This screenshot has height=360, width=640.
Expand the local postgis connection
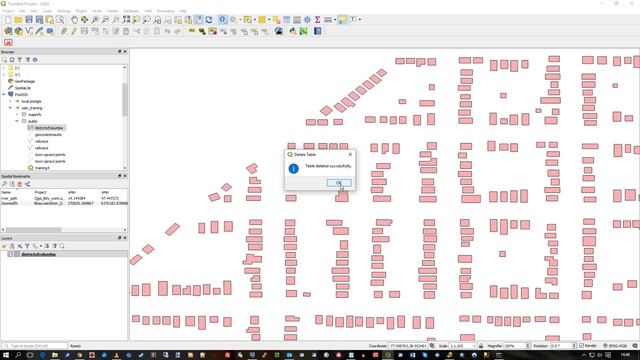click(x=11, y=101)
